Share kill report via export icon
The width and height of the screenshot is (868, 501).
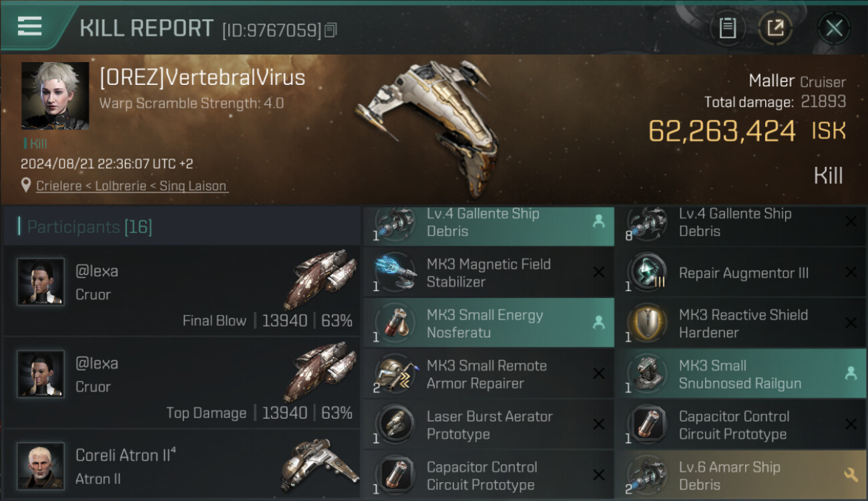point(775,28)
